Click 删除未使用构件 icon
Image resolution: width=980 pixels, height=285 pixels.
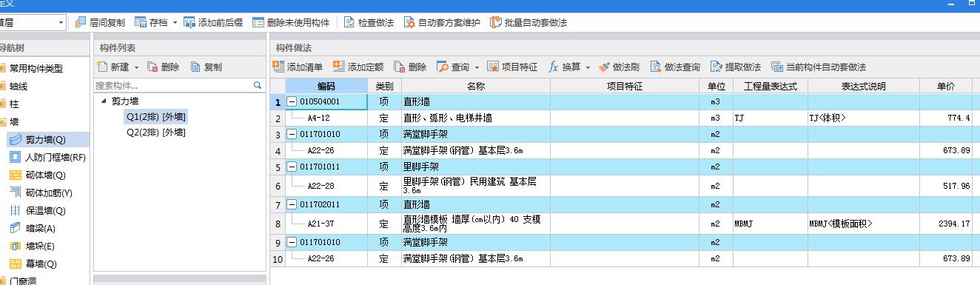coord(258,23)
